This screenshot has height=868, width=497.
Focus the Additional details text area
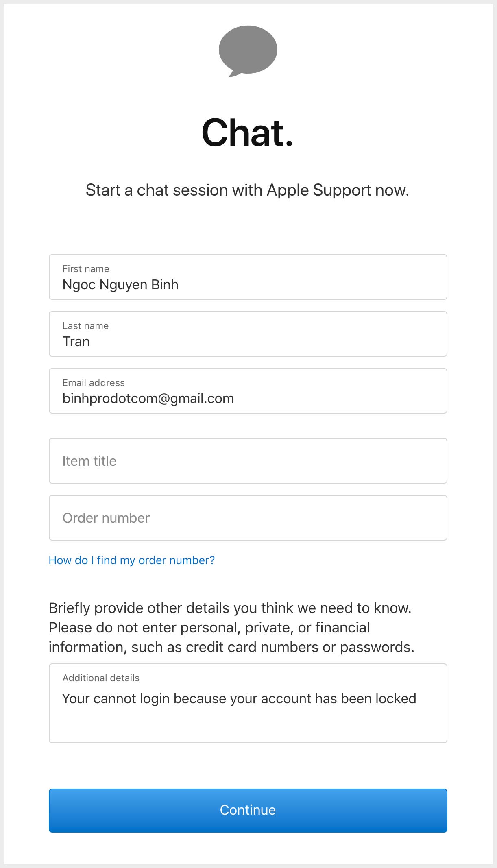(248, 703)
